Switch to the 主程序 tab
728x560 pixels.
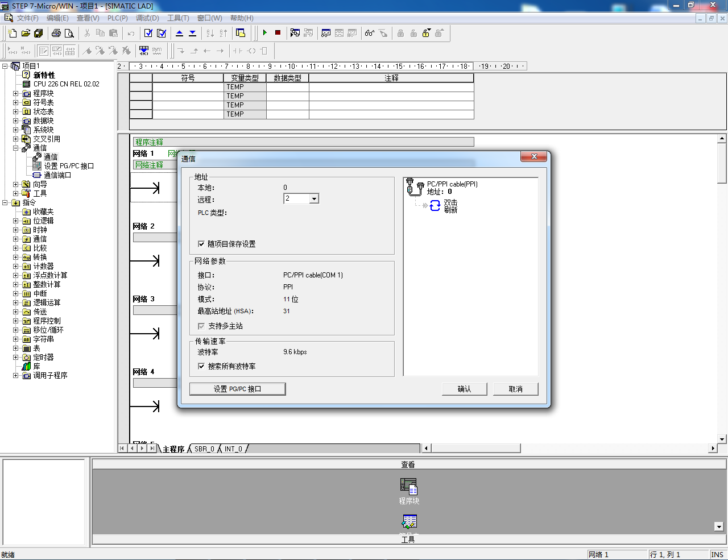point(173,449)
